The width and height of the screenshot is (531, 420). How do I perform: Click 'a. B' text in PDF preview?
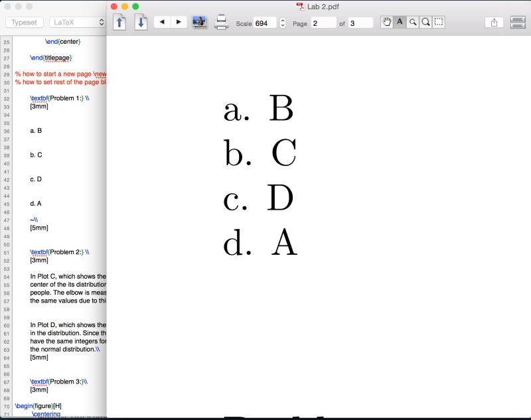click(258, 108)
